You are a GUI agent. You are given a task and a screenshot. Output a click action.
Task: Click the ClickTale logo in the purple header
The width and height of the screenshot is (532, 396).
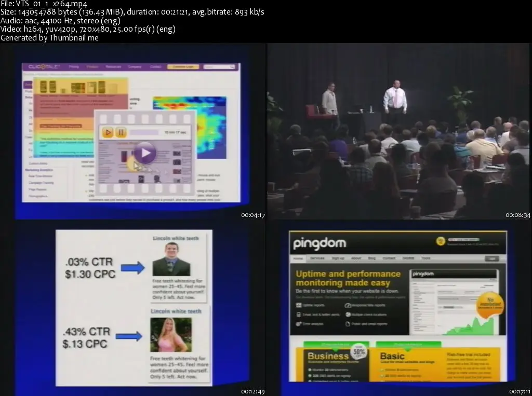coord(44,66)
